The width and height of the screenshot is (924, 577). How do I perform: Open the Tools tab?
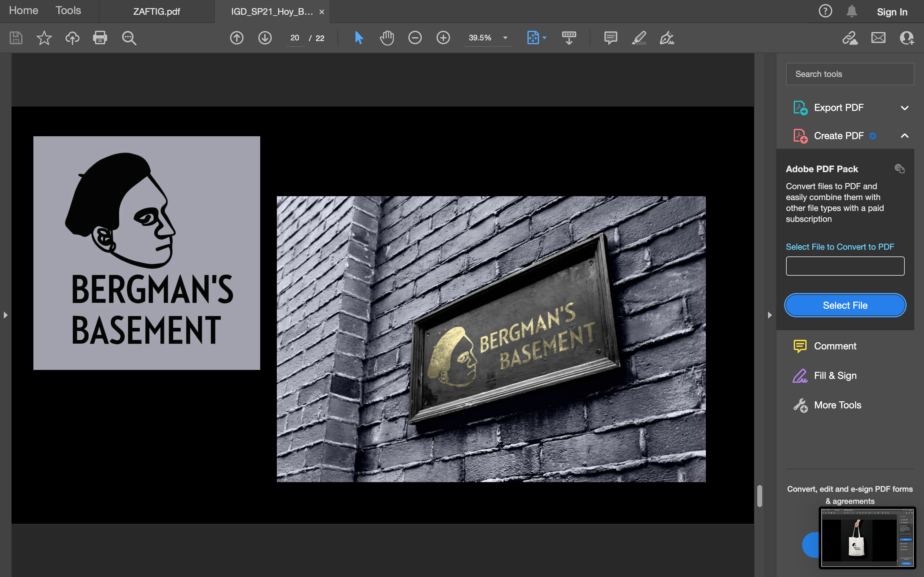coord(68,11)
